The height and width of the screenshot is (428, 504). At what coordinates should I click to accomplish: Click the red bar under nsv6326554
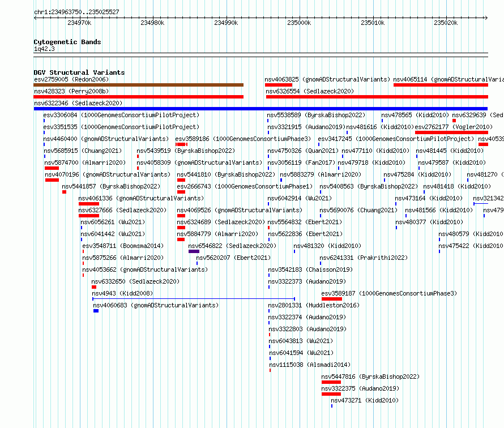[377, 97]
